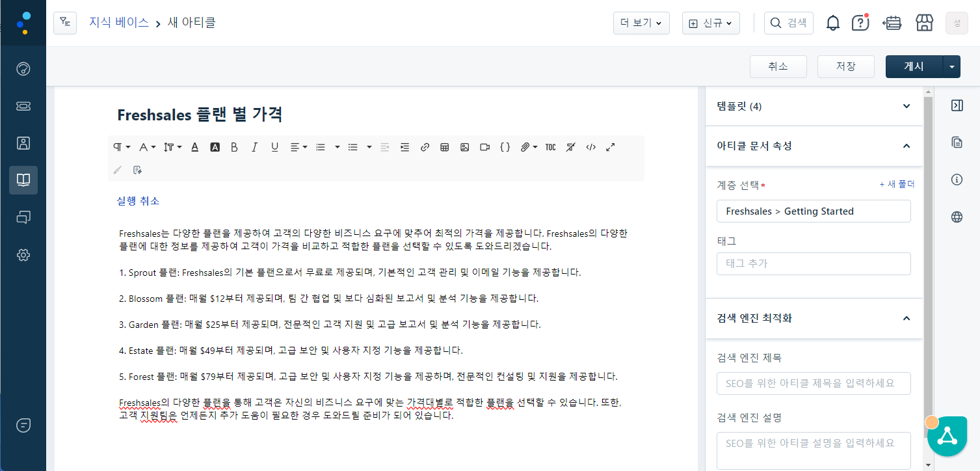Click the article title Freshsales 플랜 별 가격
Image resolution: width=980 pixels, height=471 pixels.
pos(200,115)
